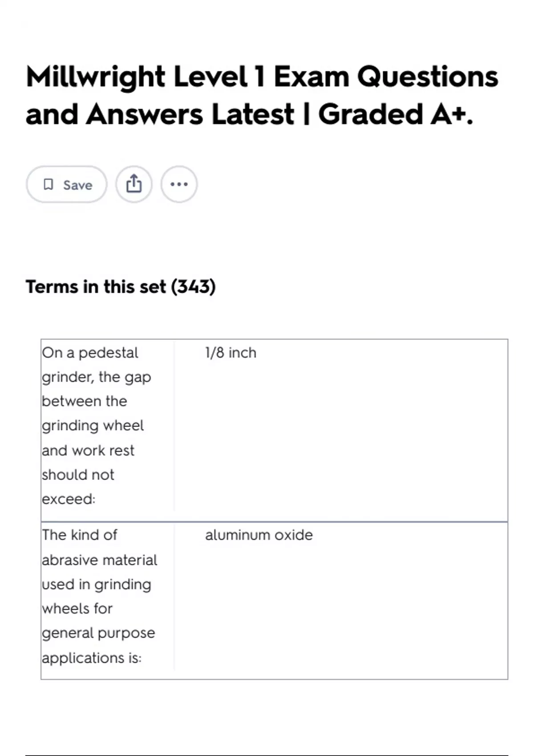The width and height of the screenshot is (534, 756).
Task: Click the 'general purpose' line
Action: [x=98, y=633]
